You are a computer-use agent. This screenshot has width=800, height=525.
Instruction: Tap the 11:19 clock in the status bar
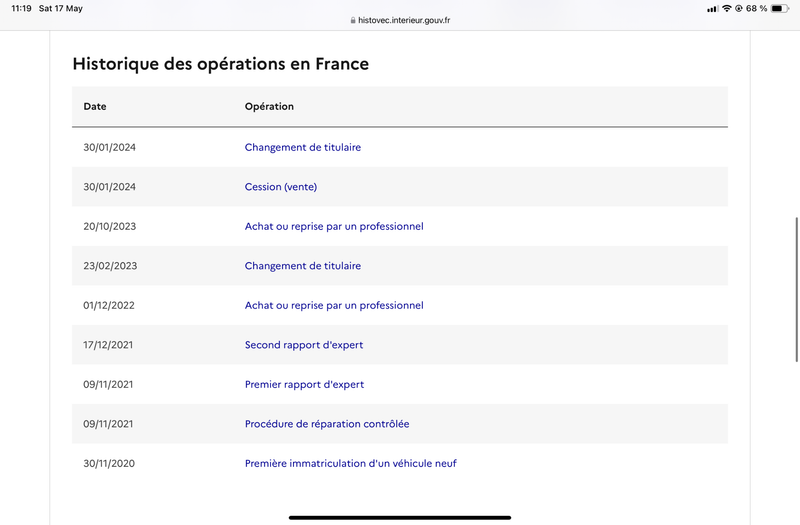tap(21, 8)
